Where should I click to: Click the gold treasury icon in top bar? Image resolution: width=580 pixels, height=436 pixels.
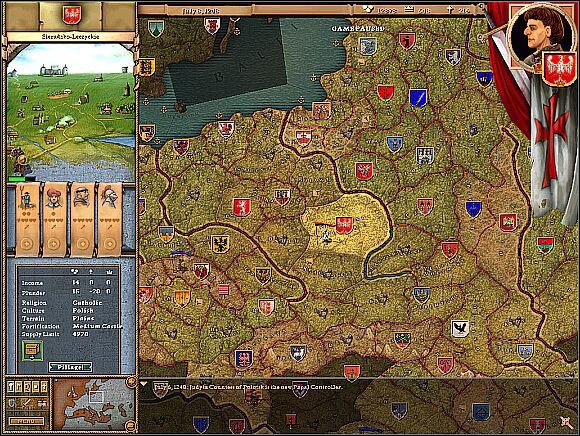(x=367, y=9)
